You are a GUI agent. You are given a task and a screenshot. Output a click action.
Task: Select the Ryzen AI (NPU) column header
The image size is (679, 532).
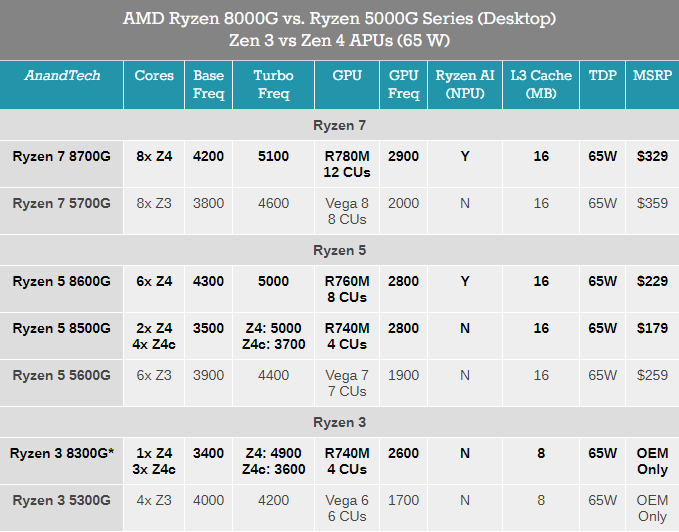tap(465, 84)
